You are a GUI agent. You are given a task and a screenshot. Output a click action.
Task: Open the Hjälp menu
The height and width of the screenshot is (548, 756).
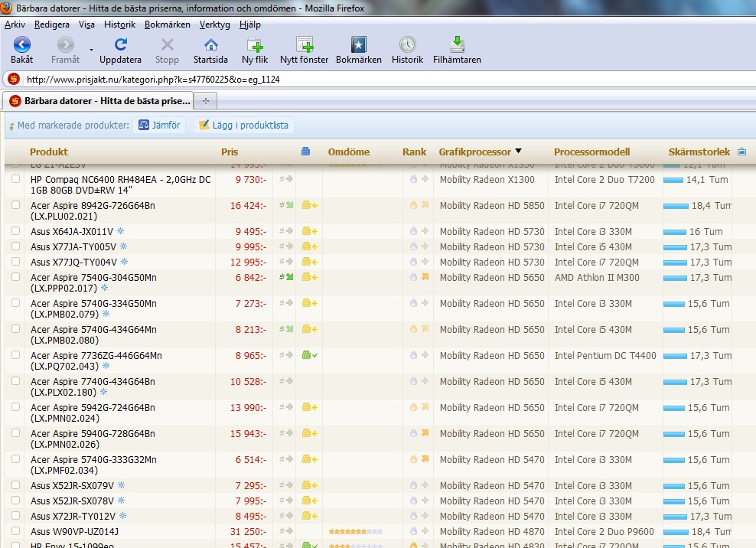tap(249, 24)
